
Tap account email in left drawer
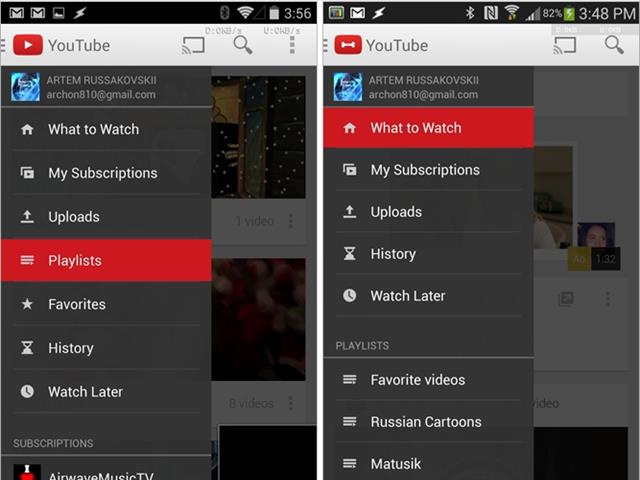(101, 95)
